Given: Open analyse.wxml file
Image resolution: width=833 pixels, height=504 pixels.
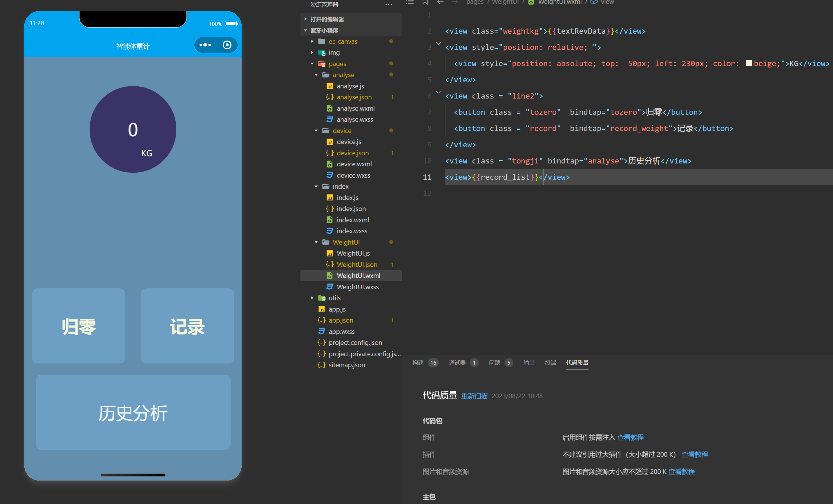Looking at the screenshot, I should [355, 108].
